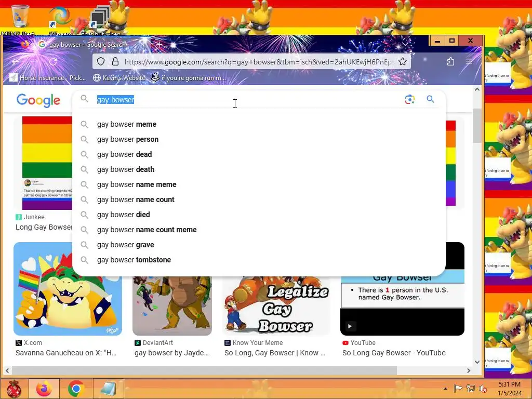Open the if you're gonna run m... bookmark
The height and width of the screenshot is (399, 532).
click(x=189, y=78)
